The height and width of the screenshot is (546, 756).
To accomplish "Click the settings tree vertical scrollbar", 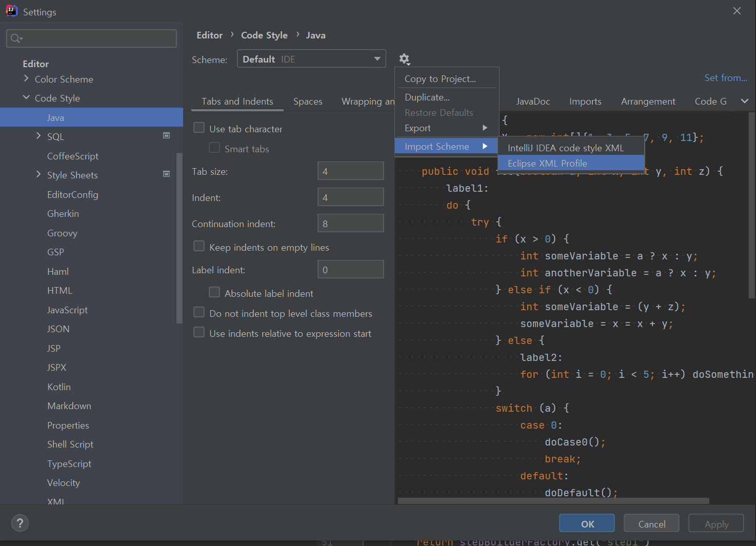I will pyautogui.click(x=179, y=237).
